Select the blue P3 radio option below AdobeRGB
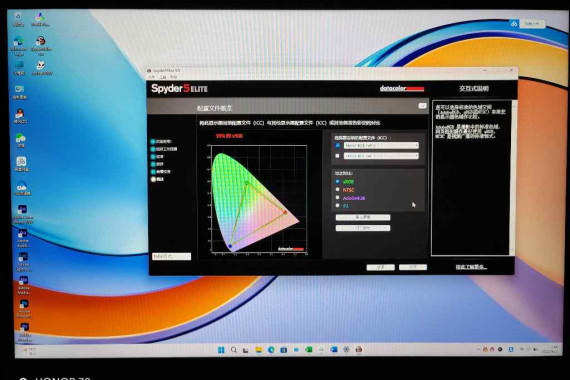The width and height of the screenshot is (570, 380). [337, 205]
